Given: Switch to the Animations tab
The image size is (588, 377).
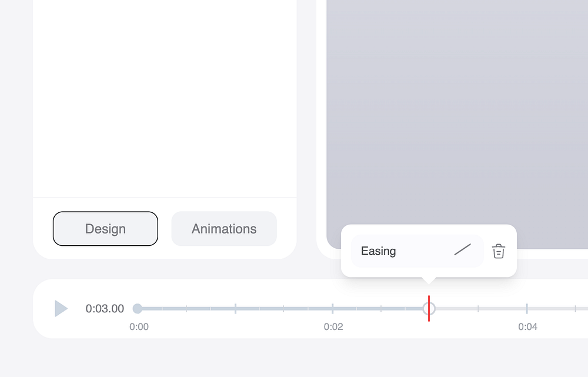Looking at the screenshot, I should point(224,229).
